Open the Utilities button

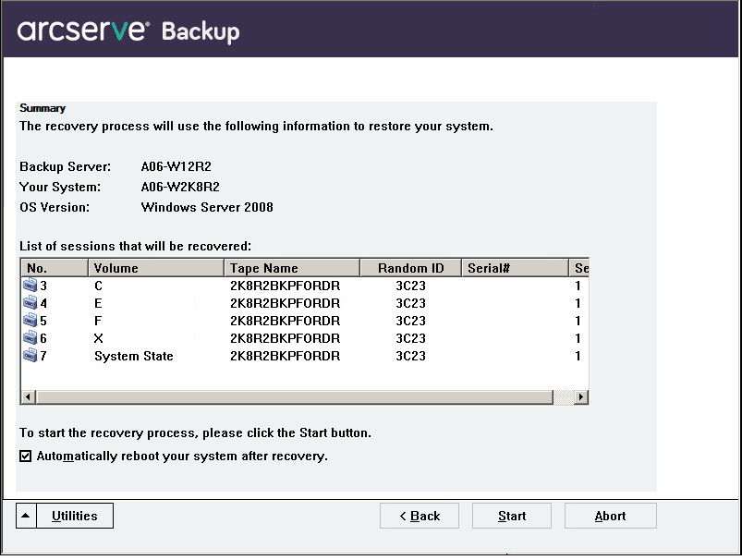point(75,516)
